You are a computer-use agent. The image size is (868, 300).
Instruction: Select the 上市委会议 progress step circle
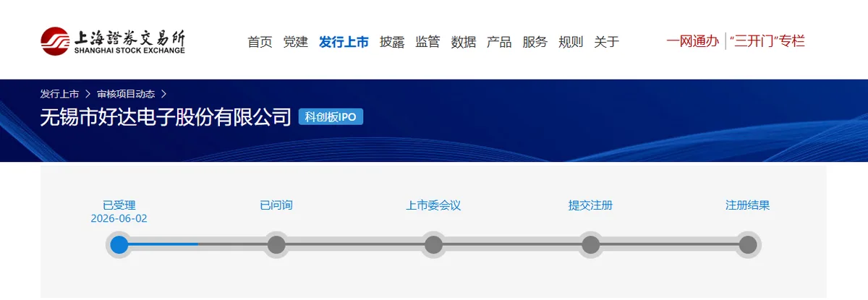[x=433, y=245]
